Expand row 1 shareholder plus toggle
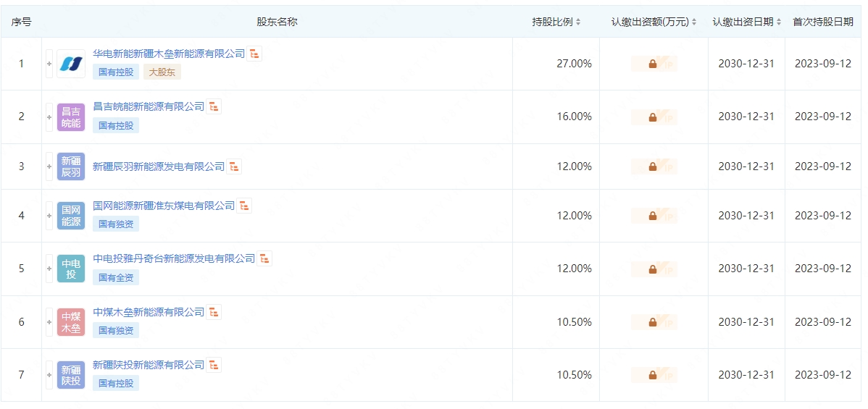Screen dimensions: 868x409 pos(49,64)
